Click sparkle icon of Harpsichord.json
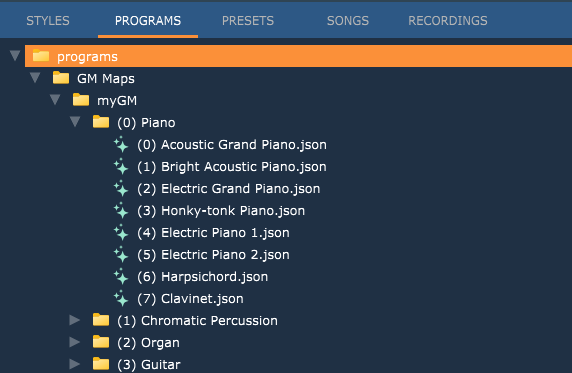The image size is (572, 373). 121,277
